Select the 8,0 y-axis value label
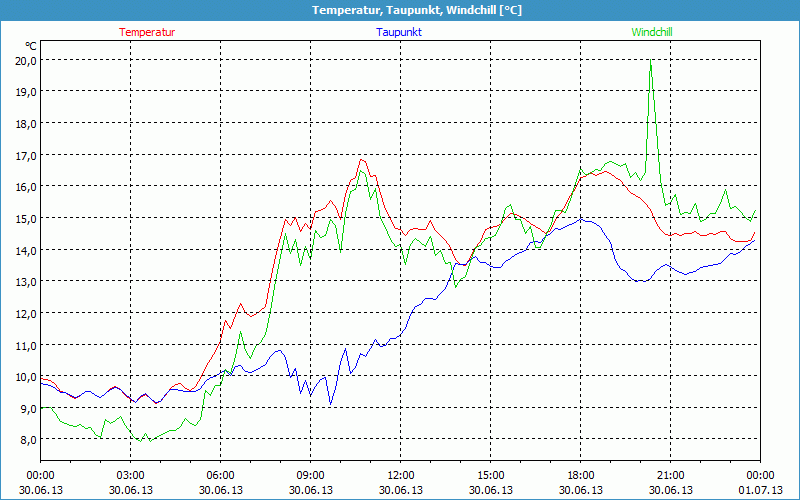 click(x=27, y=440)
